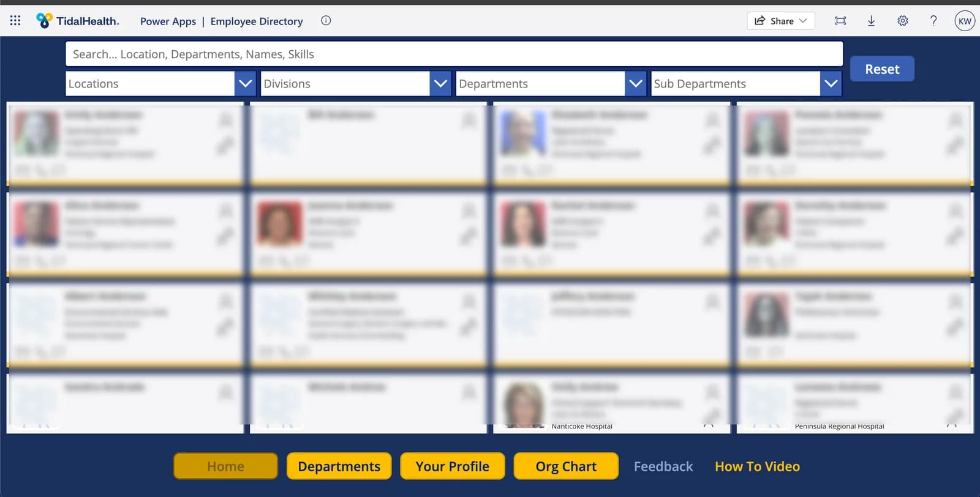Expand the Sub Departments dropdown
The height and width of the screenshot is (497, 980).
(831, 84)
